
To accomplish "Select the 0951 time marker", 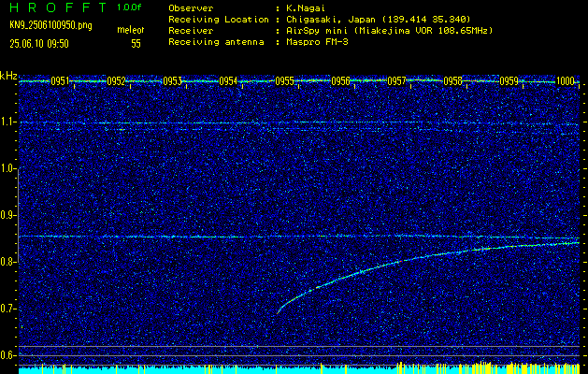I will click(60, 81).
